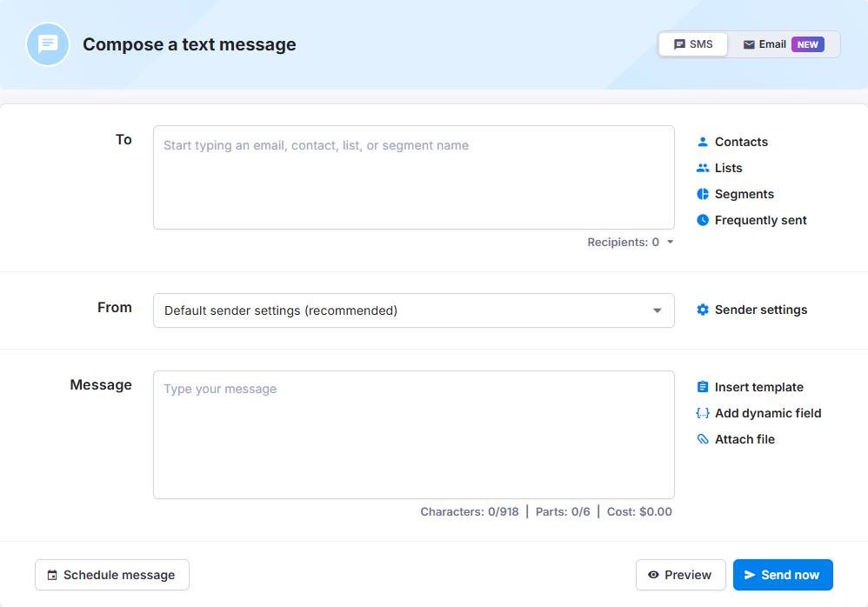Image resolution: width=868 pixels, height=607 pixels.
Task: Click the Contacts person icon
Action: click(x=703, y=142)
